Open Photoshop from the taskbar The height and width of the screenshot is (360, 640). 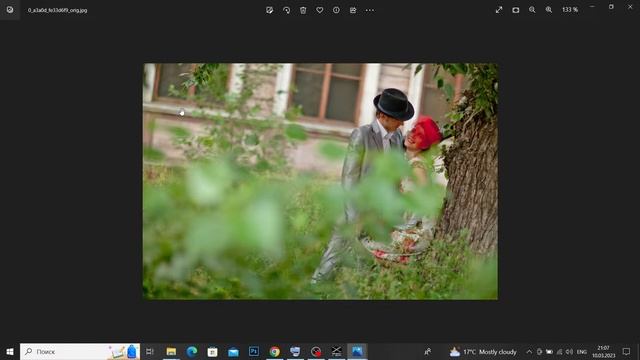click(254, 351)
